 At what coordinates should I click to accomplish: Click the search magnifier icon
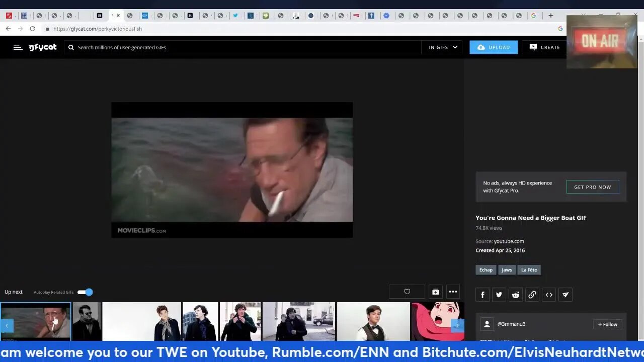click(x=71, y=47)
